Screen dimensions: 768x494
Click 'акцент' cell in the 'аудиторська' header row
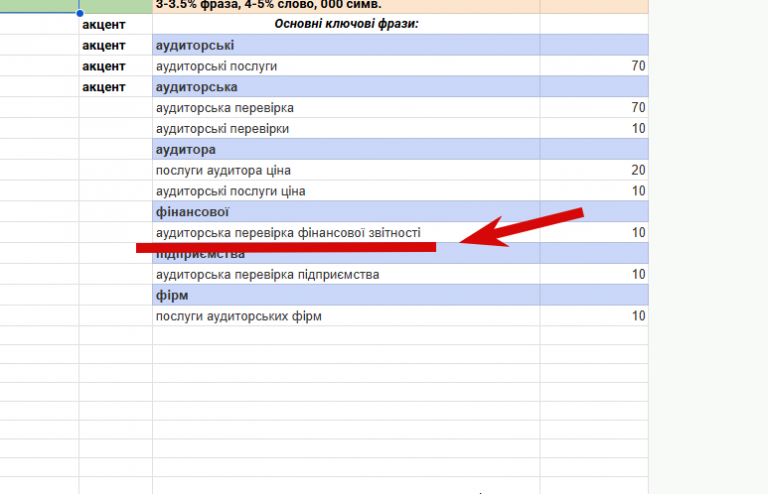click(x=116, y=87)
